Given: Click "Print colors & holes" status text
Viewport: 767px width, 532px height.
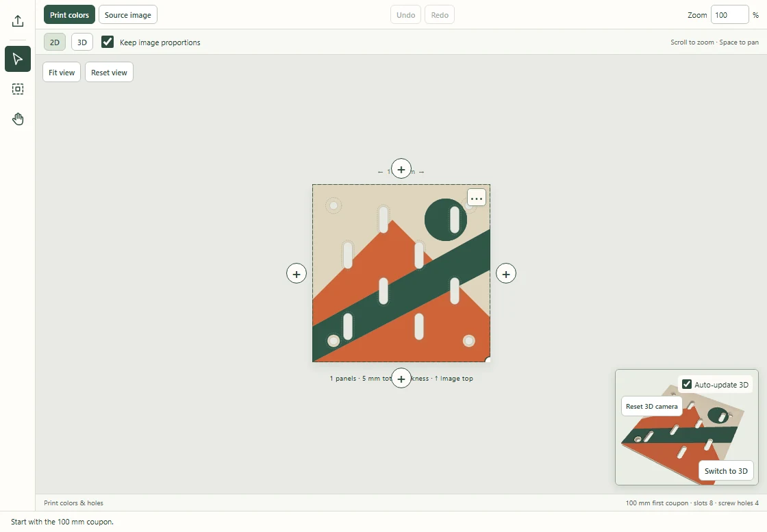Looking at the screenshot, I should point(73,503).
